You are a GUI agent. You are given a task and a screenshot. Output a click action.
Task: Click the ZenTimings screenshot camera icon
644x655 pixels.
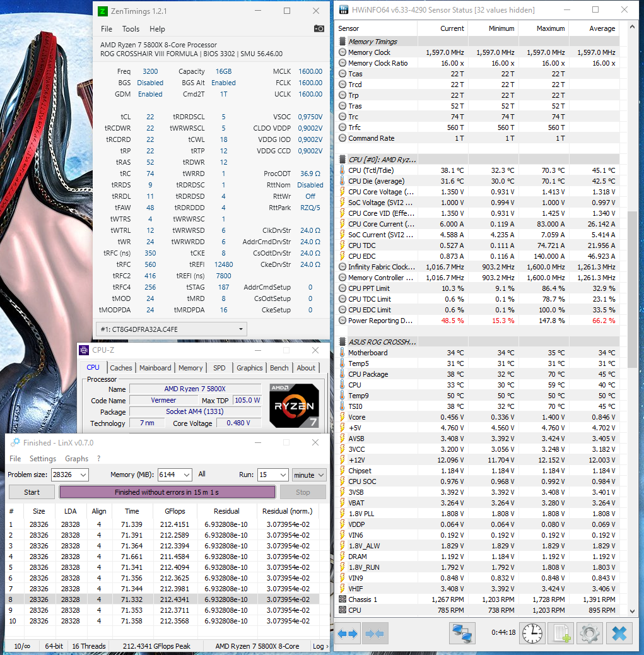[x=319, y=28]
